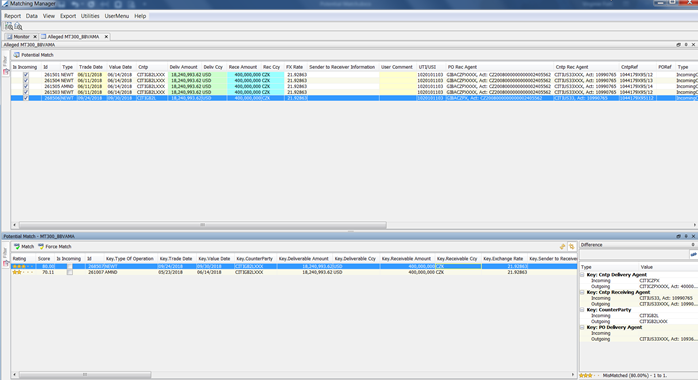The image size is (698, 380).
Task: Click the lower panel's Filter sidebar icon
Action: coord(6,263)
